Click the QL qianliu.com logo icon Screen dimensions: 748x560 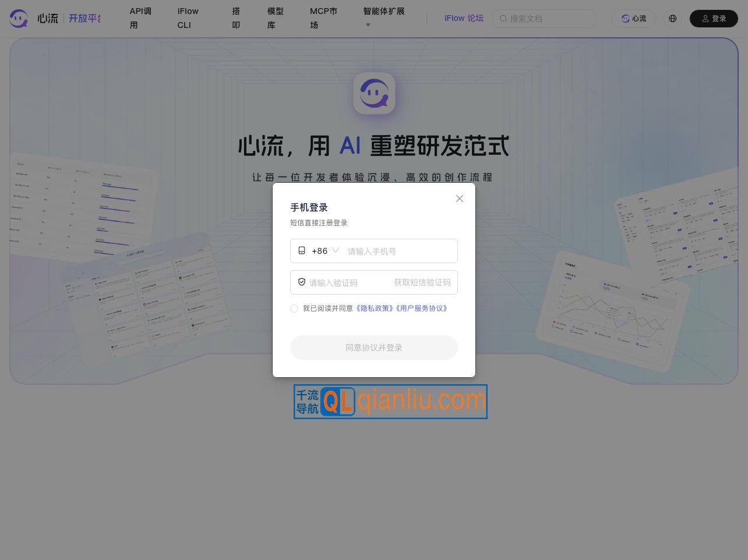(338, 402)
